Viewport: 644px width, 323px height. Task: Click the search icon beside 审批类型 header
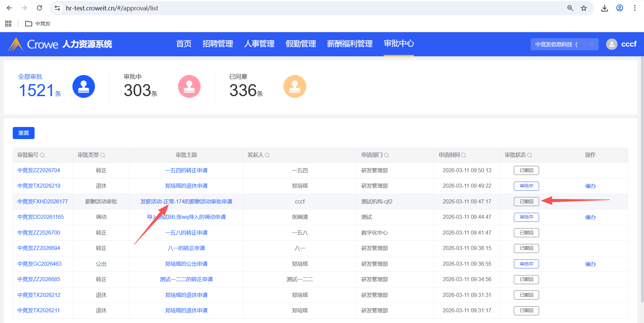(x=103, y=155)
